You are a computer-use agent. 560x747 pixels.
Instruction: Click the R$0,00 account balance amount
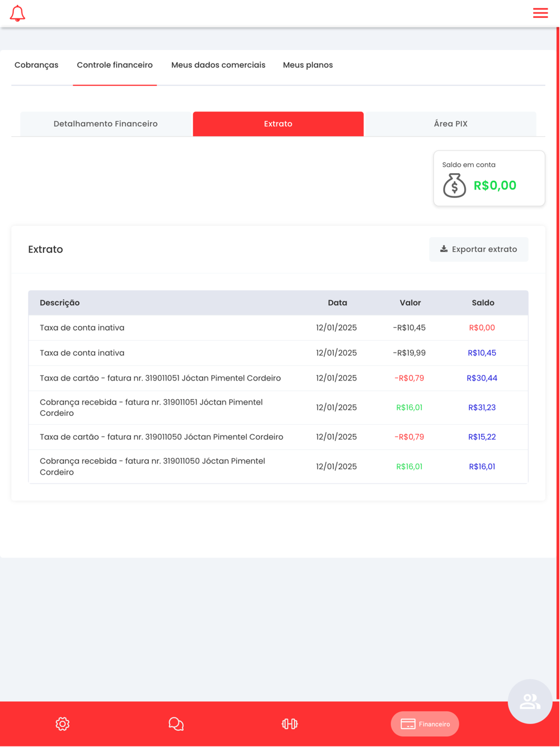pyautogui.click(x=495, y=185)
